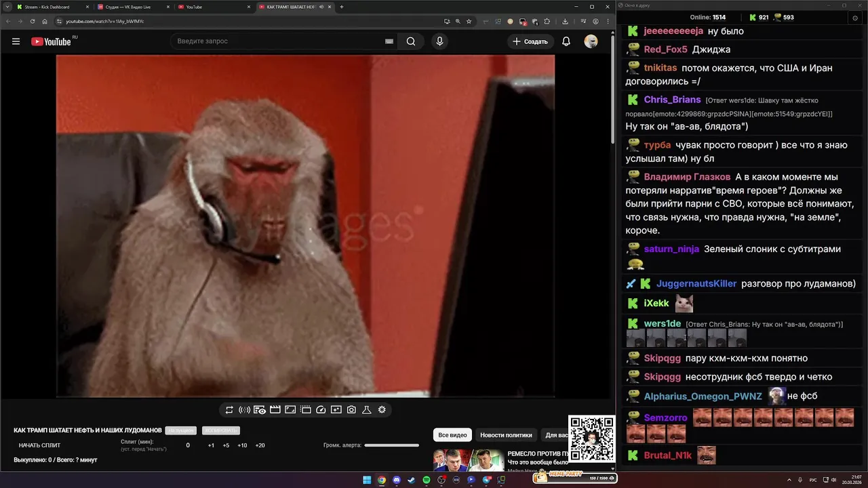Viewport: 868px width, 488px height.
Task: Open Chrome extensions puzzle icon
Action: (547, 21)
